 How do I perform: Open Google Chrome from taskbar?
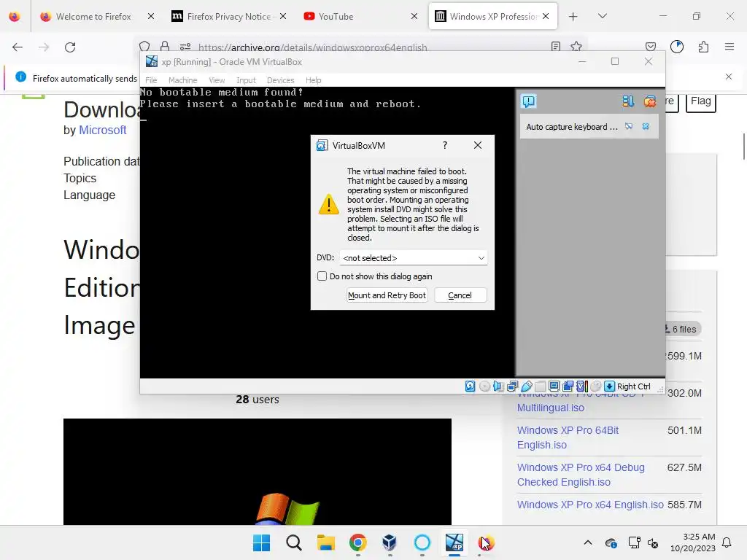(x=357, y=542)
